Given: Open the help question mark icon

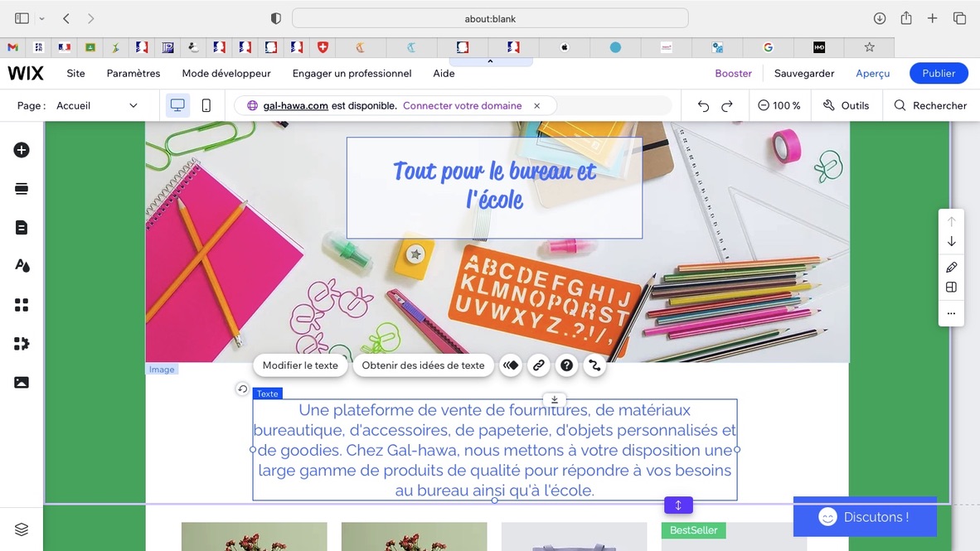Looking at the screenshot, I should (x=566, y=365).
